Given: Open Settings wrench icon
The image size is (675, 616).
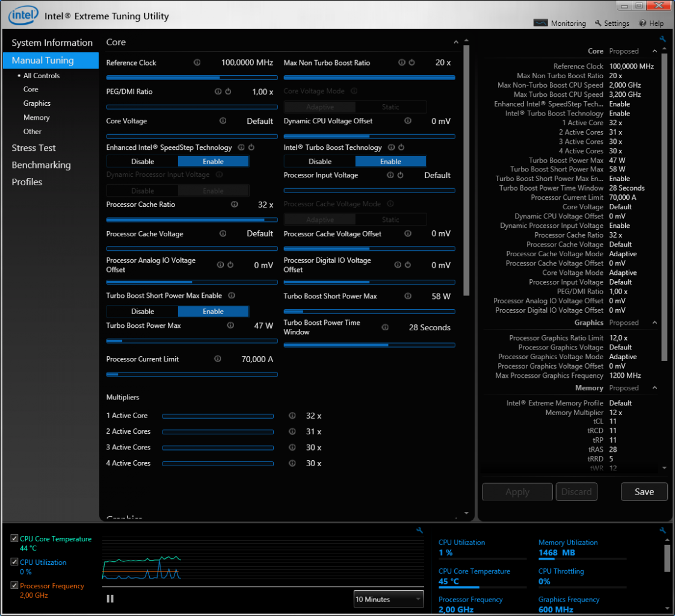Looking at the screenshot, I should (598, 23).
